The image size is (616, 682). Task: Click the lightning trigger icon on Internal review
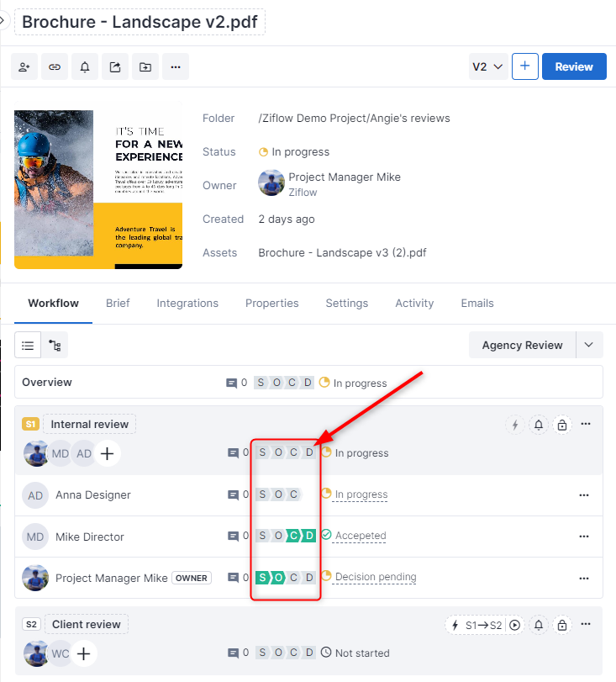click(x=515, y=425)
